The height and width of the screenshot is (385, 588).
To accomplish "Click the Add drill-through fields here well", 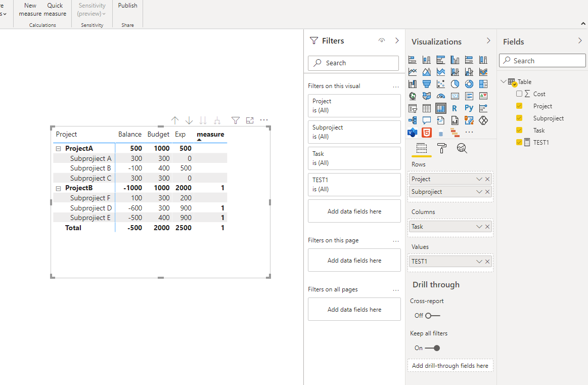I will pyautogui.click(x=450, y=365).
